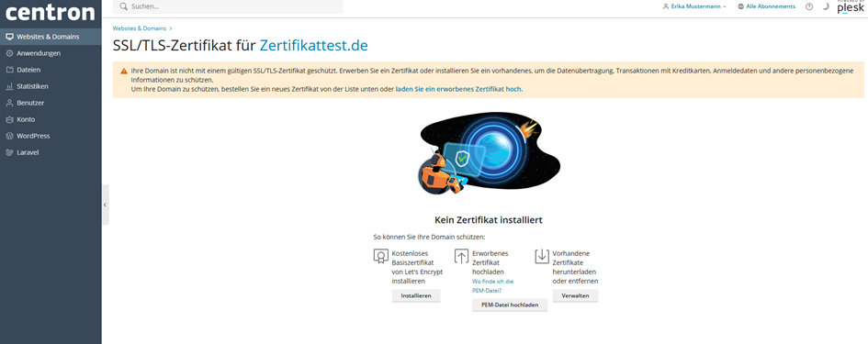Click the download certificates arrow icon
This screenshot has width=868, height=344.
click(541, 256)
